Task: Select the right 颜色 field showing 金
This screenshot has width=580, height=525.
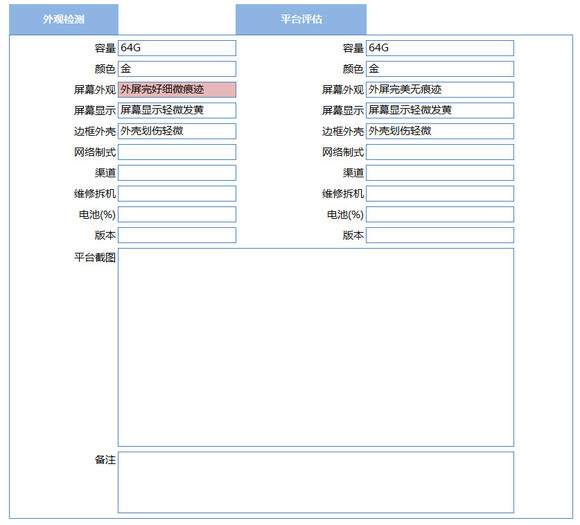Action: (440, 69)
